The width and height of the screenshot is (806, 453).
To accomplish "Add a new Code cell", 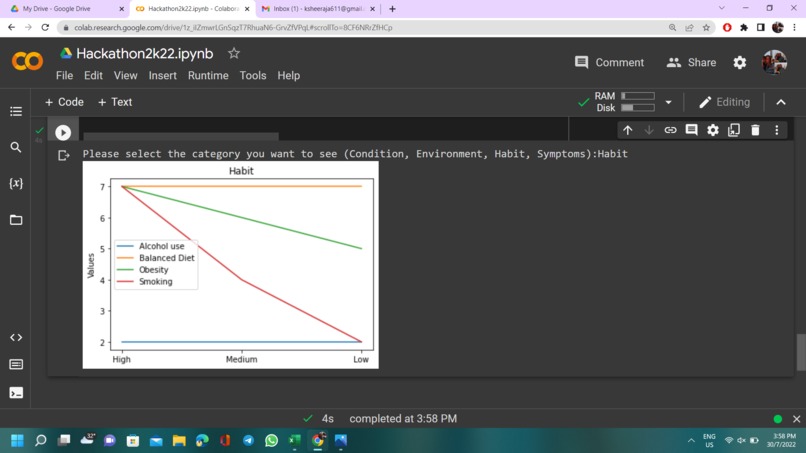I will [x=64, y=102].
